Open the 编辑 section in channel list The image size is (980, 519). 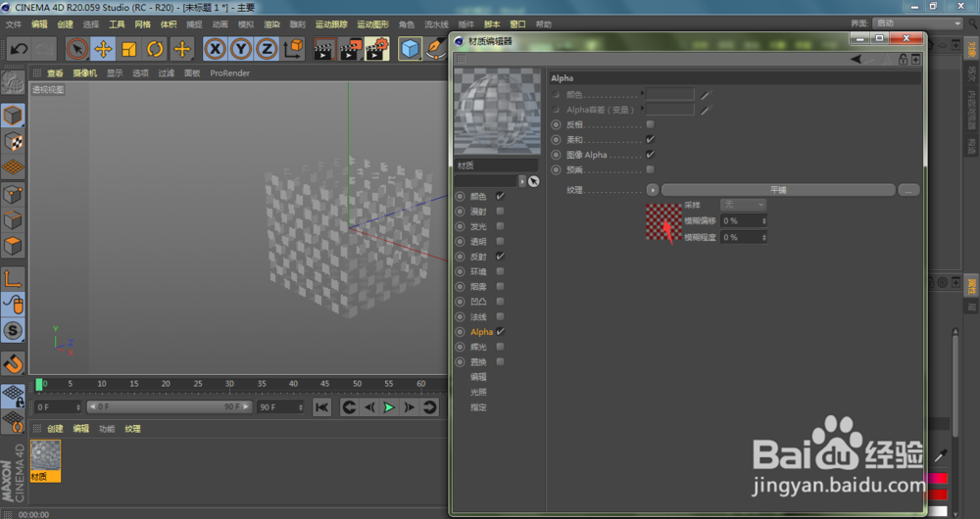click(x=478, y=377)
